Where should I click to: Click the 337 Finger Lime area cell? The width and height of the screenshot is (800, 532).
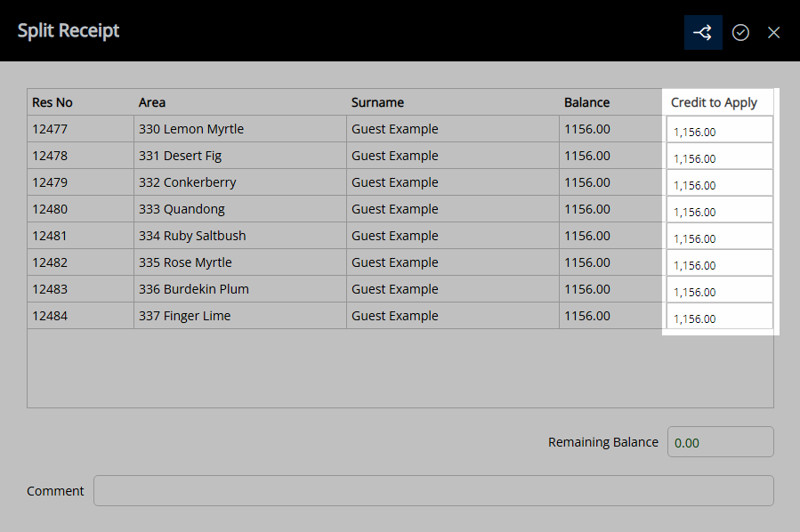[239, 316]
